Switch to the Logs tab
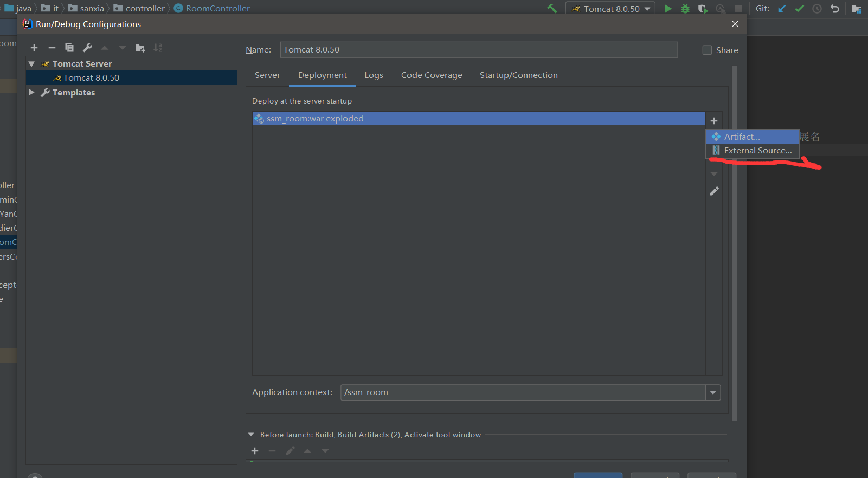The width and height of the screenshot is (868, 478). 374,75
